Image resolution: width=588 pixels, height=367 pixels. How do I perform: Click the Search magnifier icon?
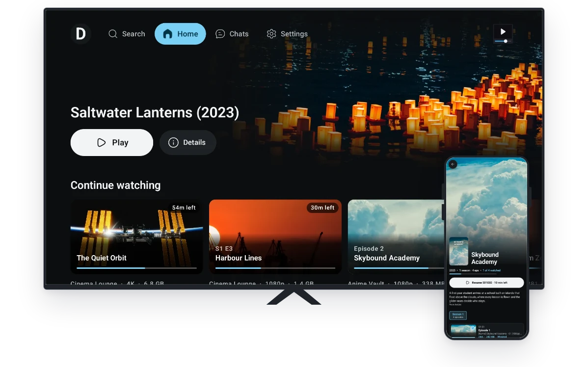click(112, 34)
